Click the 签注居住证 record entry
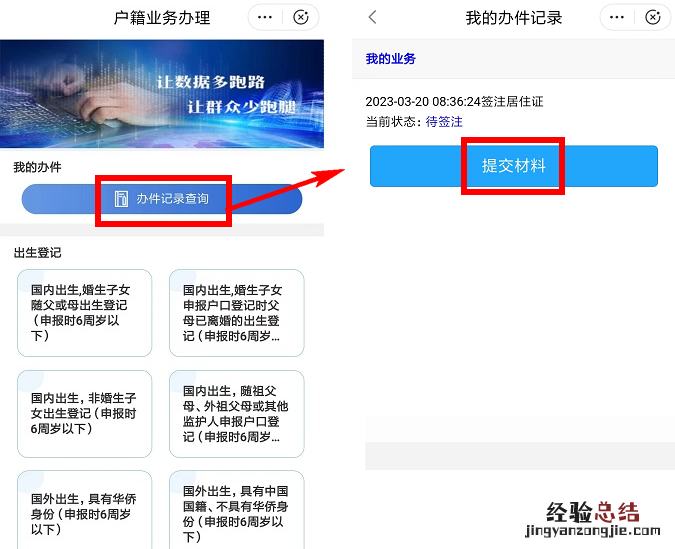The width and height of the screenshot is (675, 549). pyautogui.click(x=454, y=102)
